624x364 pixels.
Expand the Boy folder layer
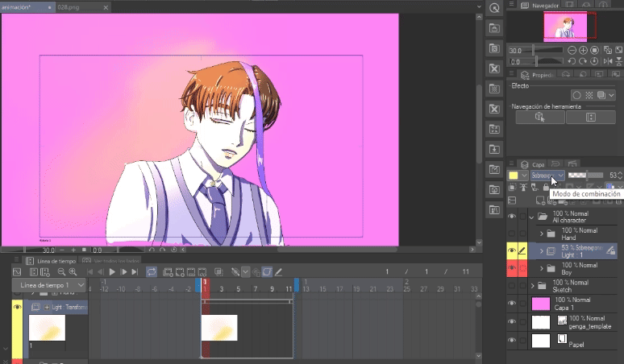[x=541, y=269]
